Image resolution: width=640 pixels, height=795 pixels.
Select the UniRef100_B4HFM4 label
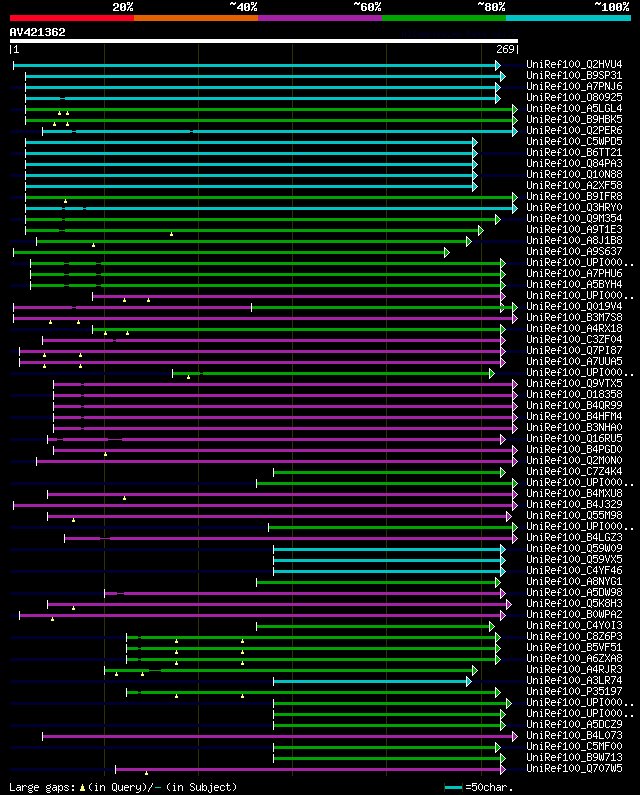(x=574, y=416)
